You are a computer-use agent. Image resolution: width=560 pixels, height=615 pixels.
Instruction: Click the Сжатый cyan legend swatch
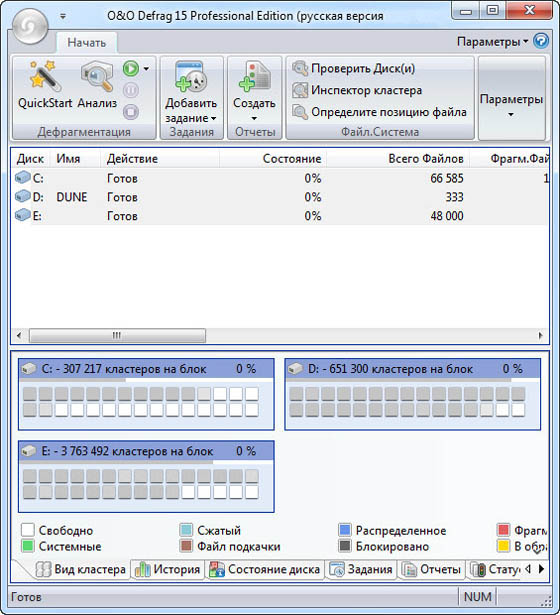(x=186, y=530)
